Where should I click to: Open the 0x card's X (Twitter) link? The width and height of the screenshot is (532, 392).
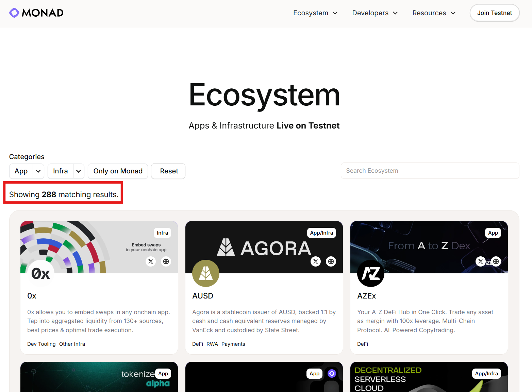pos(151,261)
